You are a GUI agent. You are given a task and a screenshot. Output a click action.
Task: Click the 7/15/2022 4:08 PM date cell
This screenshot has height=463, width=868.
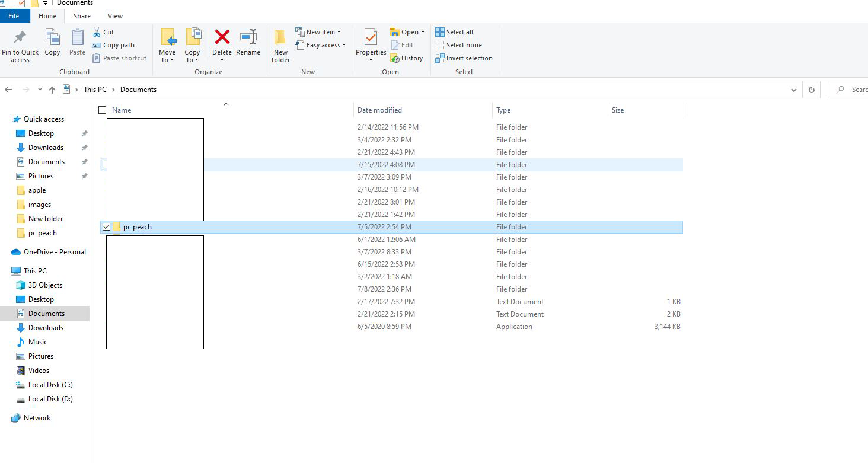(386, 165)
